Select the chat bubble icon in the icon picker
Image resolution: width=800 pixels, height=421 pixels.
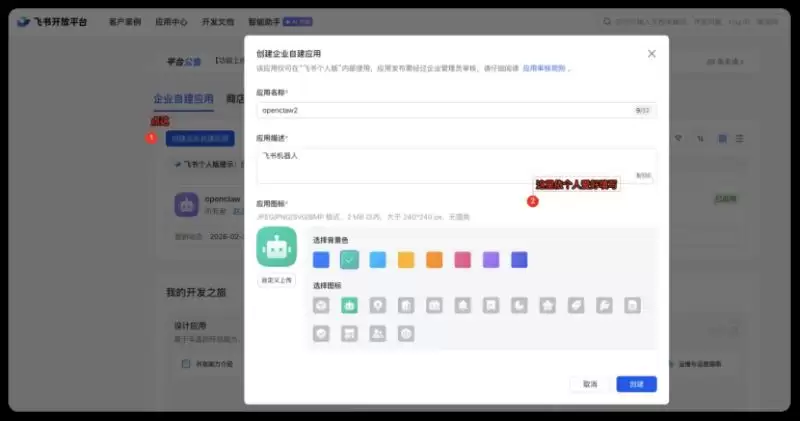[604, 305]
